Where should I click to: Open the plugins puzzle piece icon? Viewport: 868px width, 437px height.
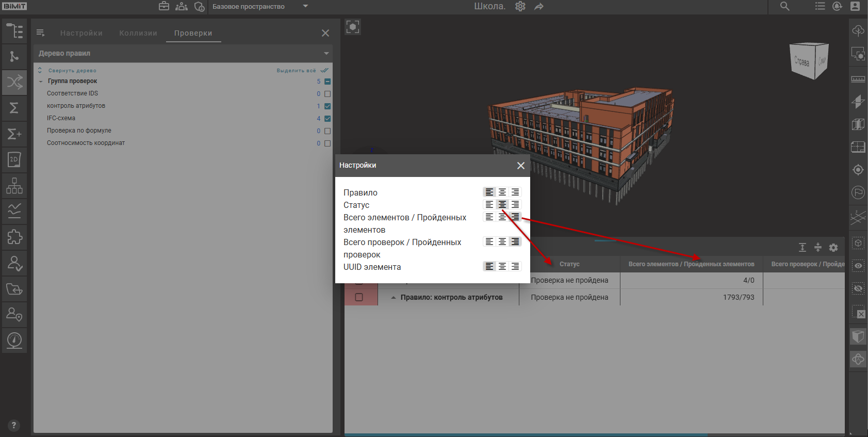click(14, 237)
